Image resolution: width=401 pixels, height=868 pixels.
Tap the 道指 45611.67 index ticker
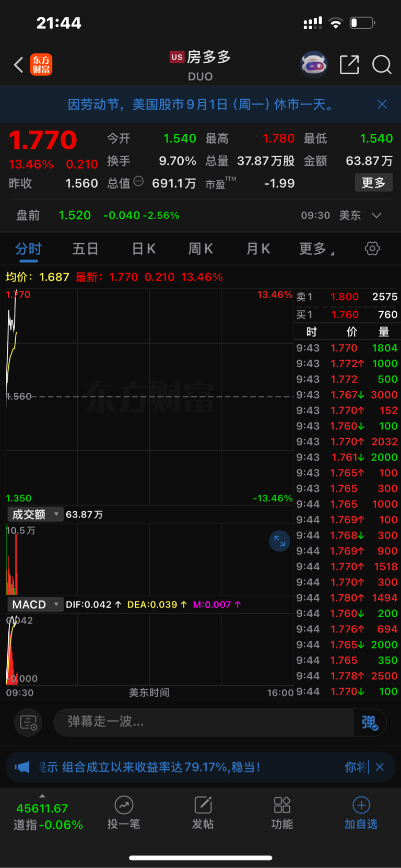[48, 816]
